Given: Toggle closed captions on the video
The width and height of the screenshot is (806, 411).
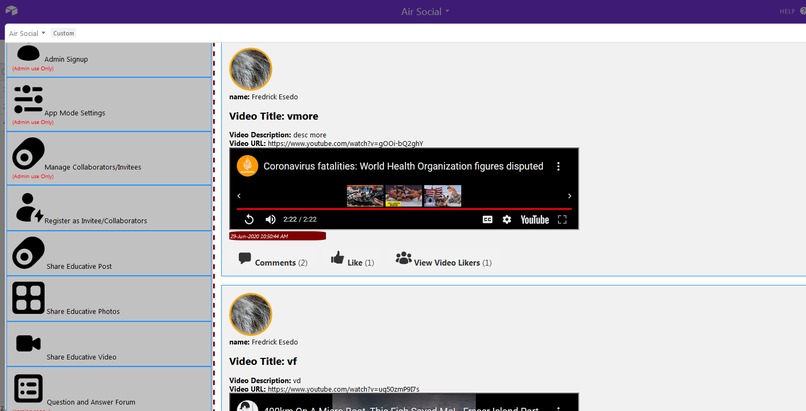Looking at the screenshot, I should click(487, 219).
